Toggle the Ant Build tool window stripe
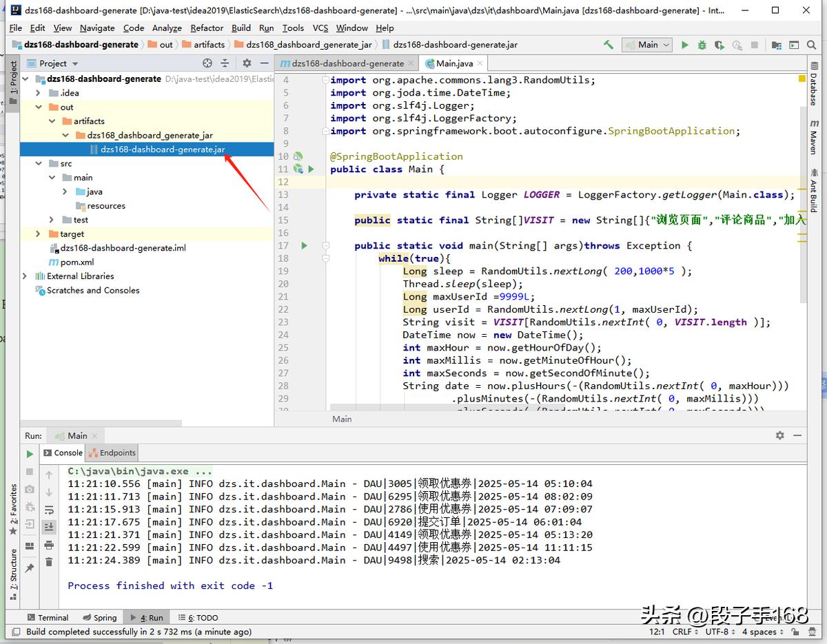 click(814, 191)
